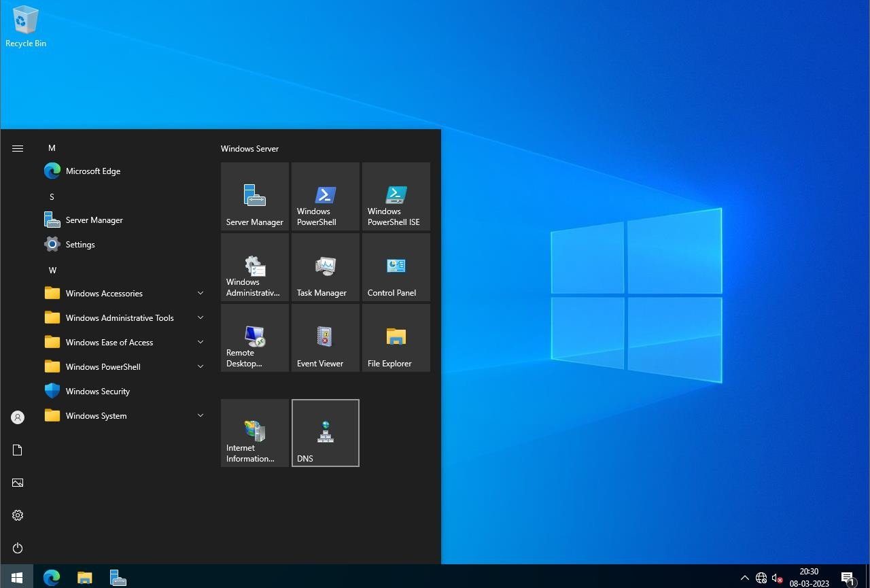Expand the Windows Ease of Access folder

(x=124, y=343)
